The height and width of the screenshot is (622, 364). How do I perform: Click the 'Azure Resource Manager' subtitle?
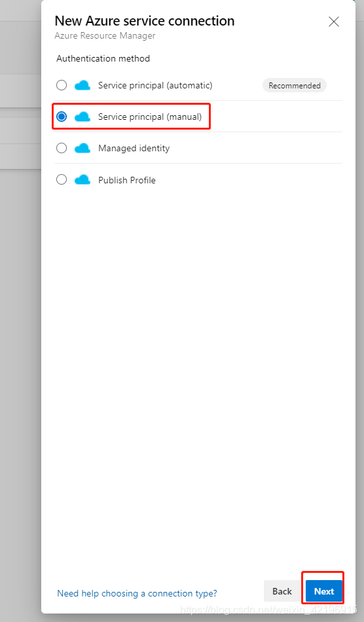coord(105,36)
